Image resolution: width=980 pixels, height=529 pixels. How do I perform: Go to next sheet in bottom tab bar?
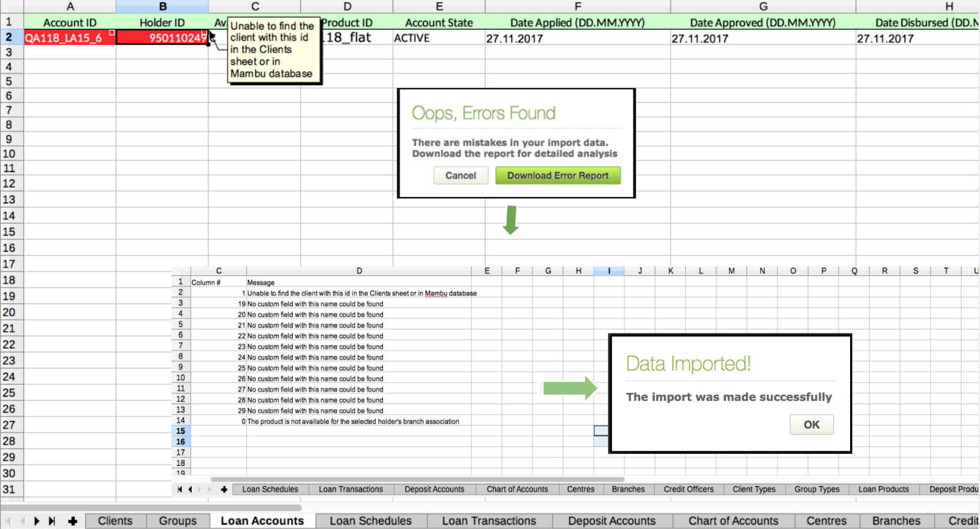(37, 521)
